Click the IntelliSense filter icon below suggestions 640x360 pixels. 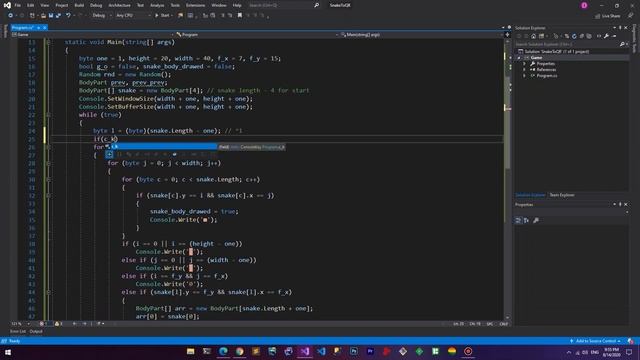[x=109, y=154]
